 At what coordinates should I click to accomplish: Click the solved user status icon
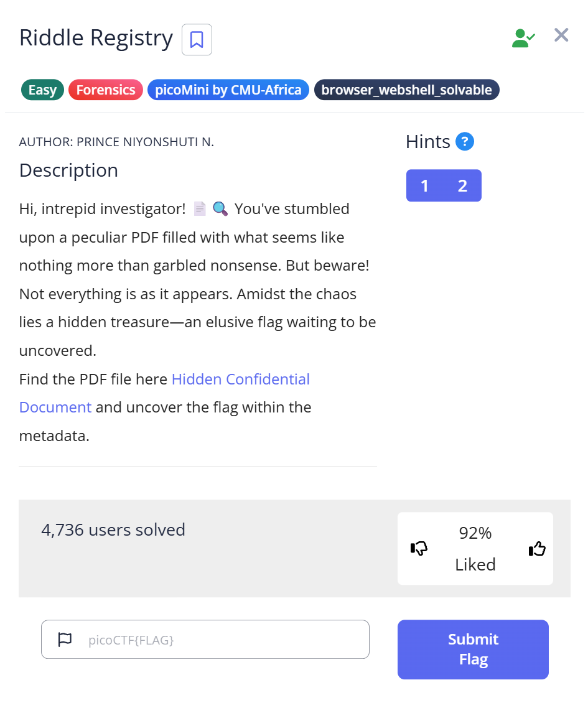[523, 39]
